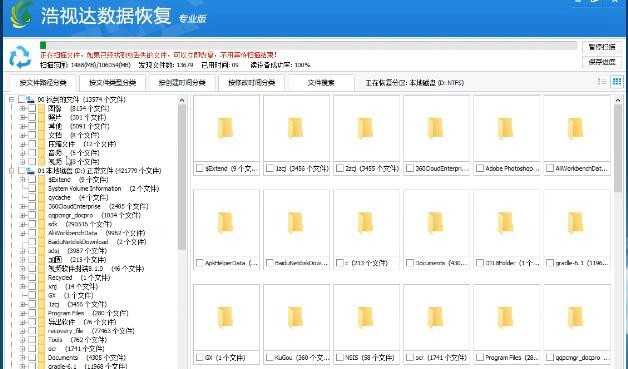Open the 2zcj folder thumbnail icon
This screenshot has height=369, width=628.
pyautogui.click(x=366, y=128)
